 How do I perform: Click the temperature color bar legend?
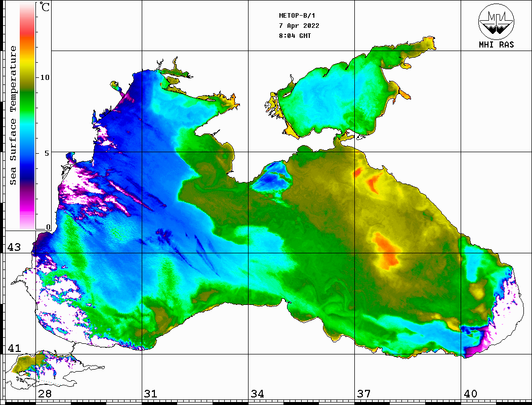click(x=27, y=116)
